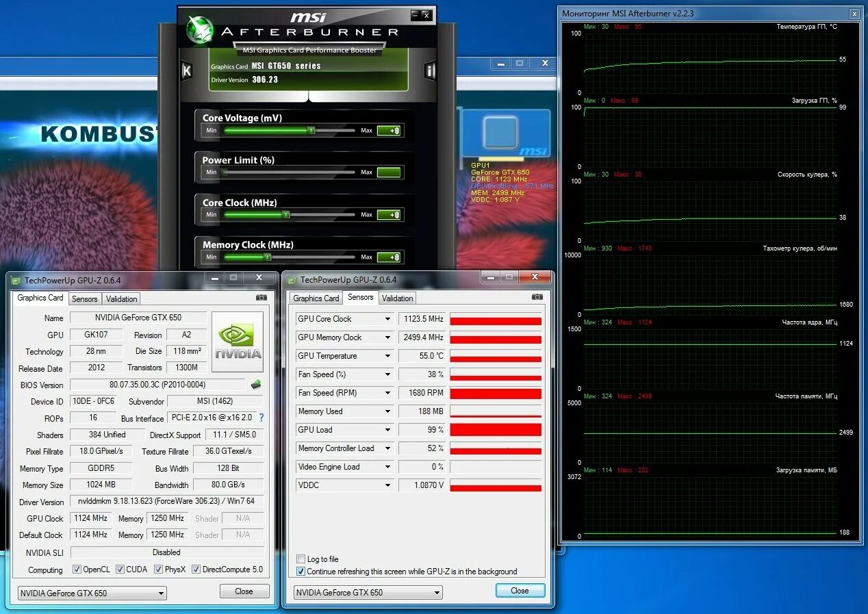Click the Memory Used 188 MB value

pyautogui.click(x=422, y=411)
